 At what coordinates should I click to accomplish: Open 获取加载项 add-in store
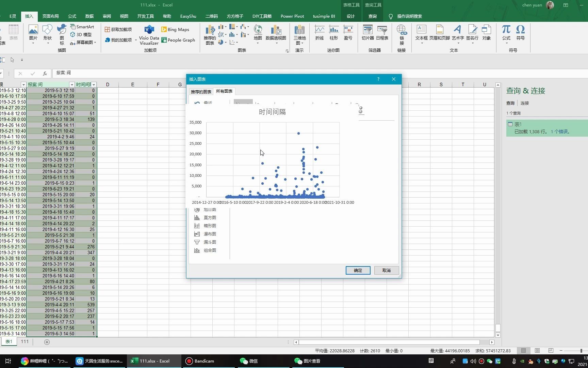tap(118, 30)
